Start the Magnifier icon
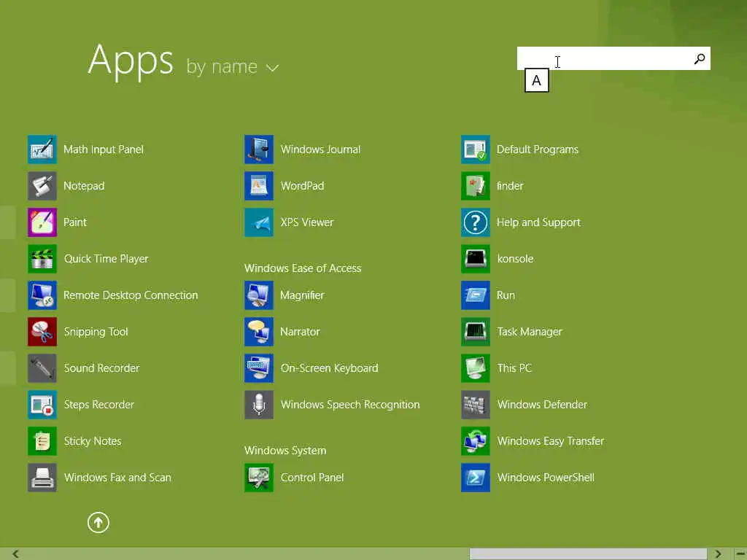The height and width of the screenshot is (560, 747). pos(259,295)
